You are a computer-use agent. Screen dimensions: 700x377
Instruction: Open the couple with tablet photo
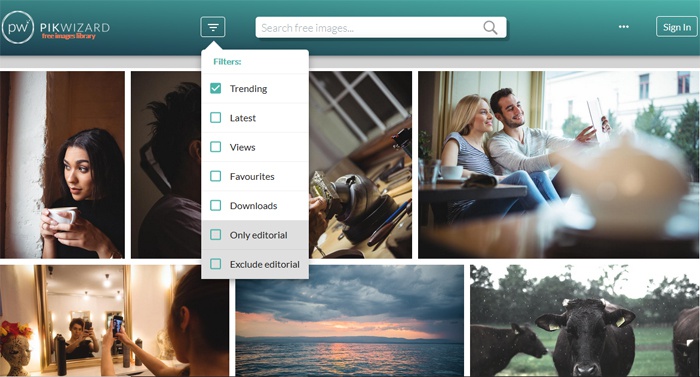pyautogui.click(x=558, y=165)
